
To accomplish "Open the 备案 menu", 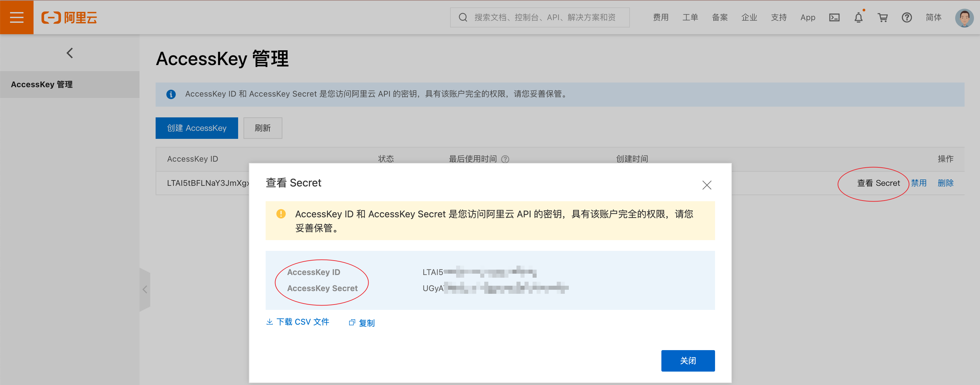I will (x=719, y=17).
